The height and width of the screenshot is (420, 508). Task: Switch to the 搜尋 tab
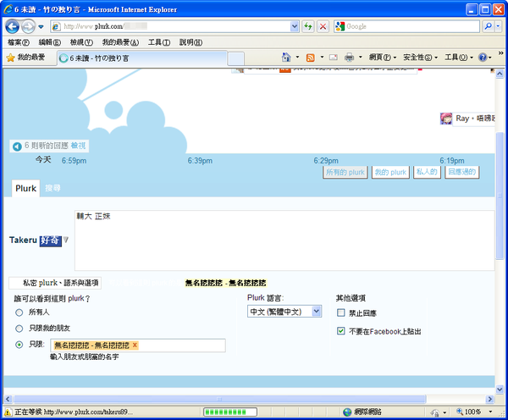pos(52,188)
